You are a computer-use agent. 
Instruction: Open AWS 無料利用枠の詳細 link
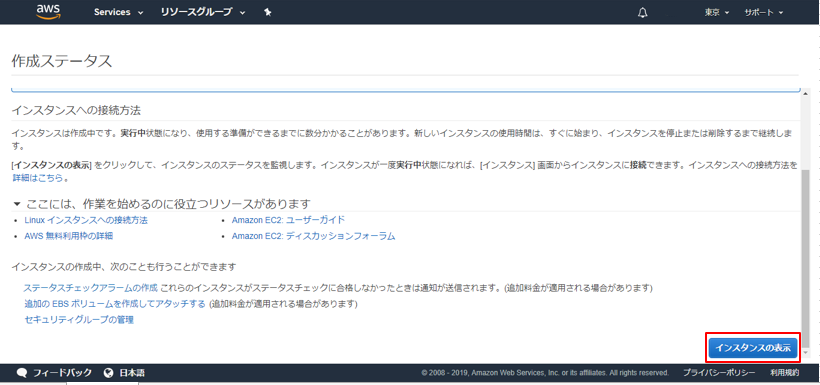(x=69, y=236)
